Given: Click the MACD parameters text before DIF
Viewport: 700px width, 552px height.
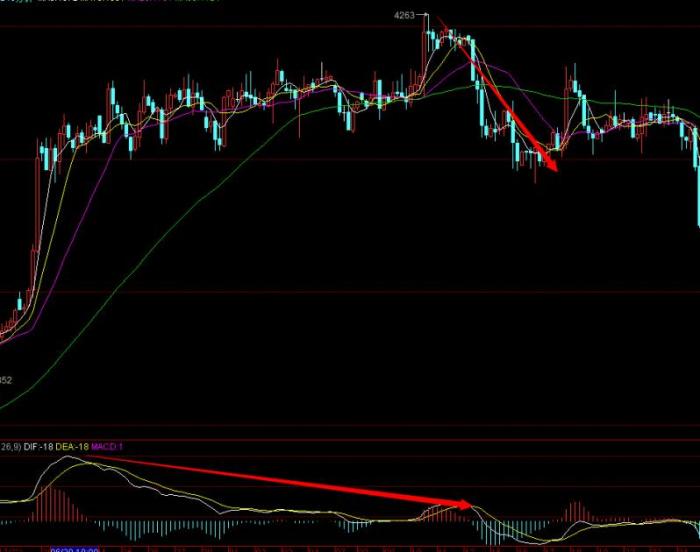Looking at the screenshot, I should tap(10, 447).
